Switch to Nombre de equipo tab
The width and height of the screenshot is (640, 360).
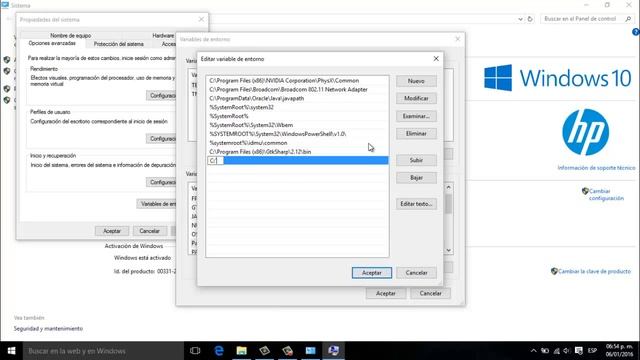pyautogui.click(x=71, y=36)
